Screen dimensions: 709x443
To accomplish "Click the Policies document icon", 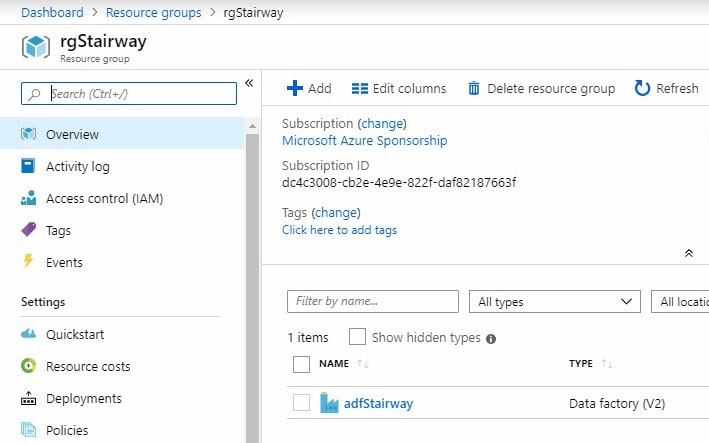I will coord(28,429).
